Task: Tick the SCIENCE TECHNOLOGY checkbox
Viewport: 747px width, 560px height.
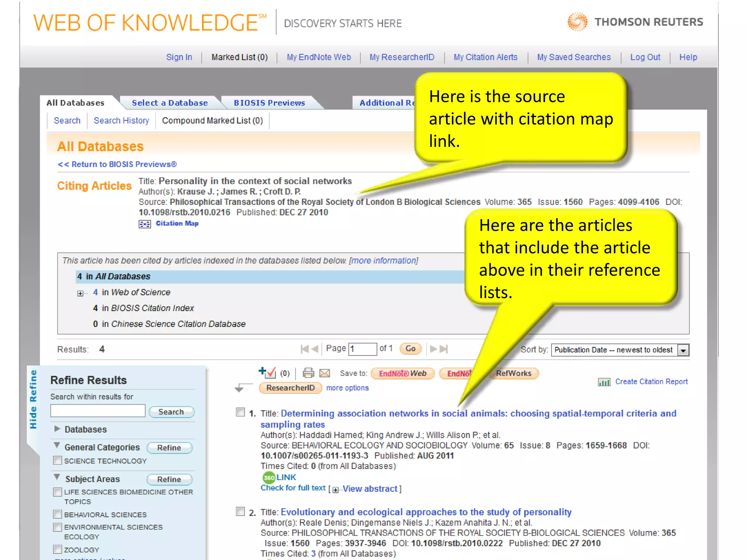Action: [58, 460]
